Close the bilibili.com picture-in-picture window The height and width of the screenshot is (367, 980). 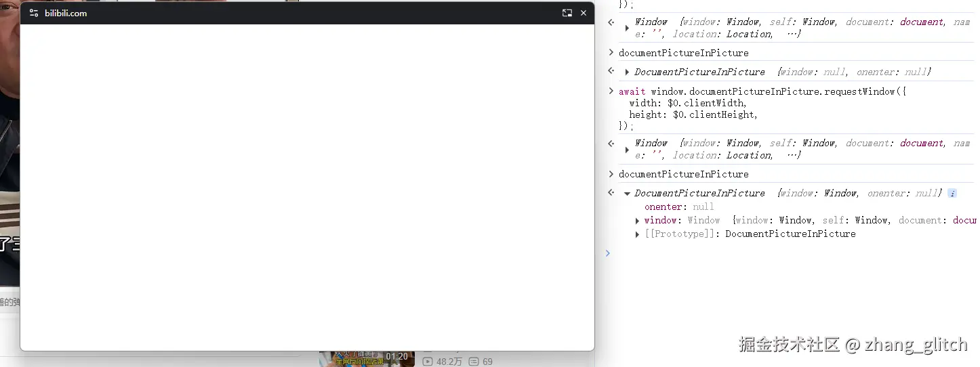(x=584, y=13)
